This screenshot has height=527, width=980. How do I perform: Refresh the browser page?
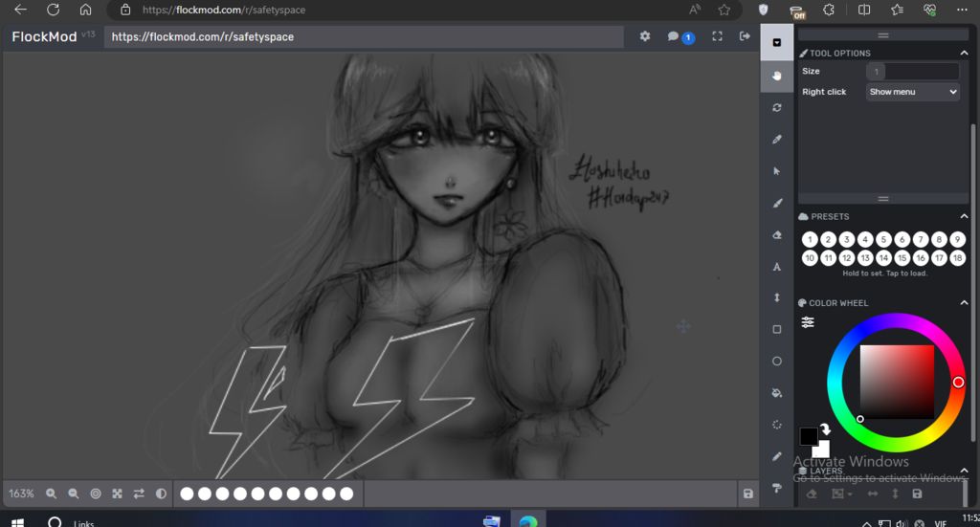coord(54,10)
